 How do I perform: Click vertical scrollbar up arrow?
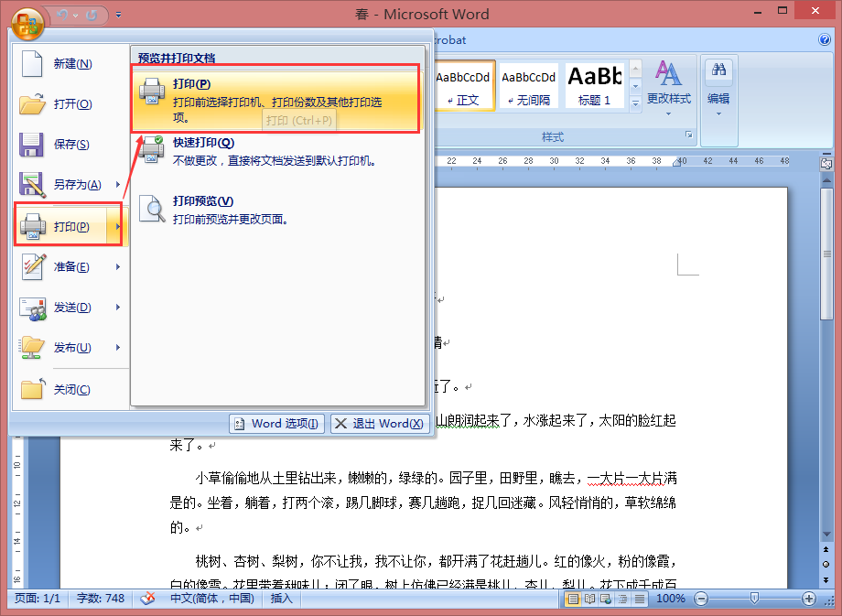pos(826,180)
